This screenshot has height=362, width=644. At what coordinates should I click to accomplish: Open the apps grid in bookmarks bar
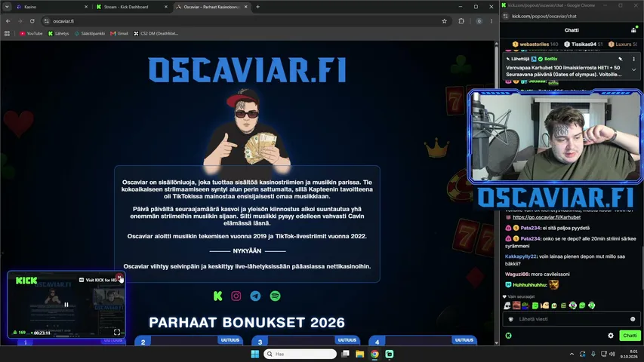[x=7, y=34]
